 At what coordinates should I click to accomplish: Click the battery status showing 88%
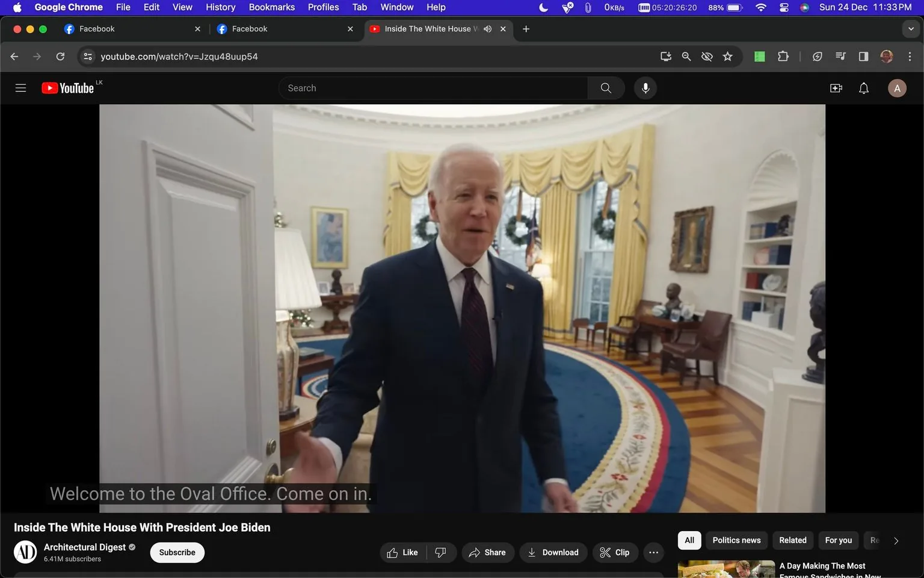point(726,7)
